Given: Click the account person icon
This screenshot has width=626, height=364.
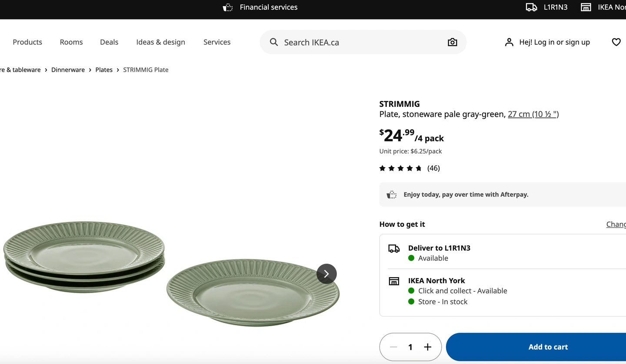Looking at the screenshot, I should [509, 42].
